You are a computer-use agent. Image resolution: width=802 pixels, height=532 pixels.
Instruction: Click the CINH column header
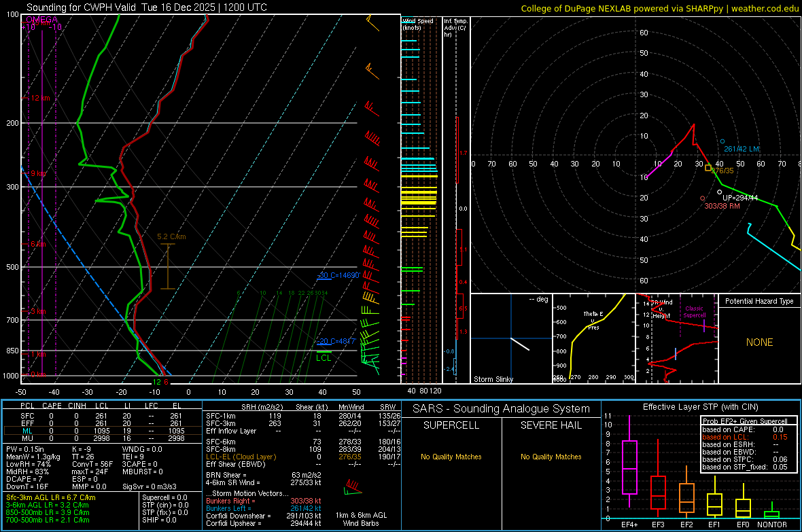(x=77, y=406)
